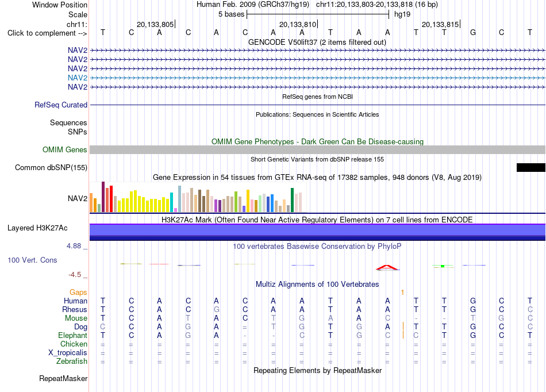Click the SNPs track label

click(x=78, y=132)
